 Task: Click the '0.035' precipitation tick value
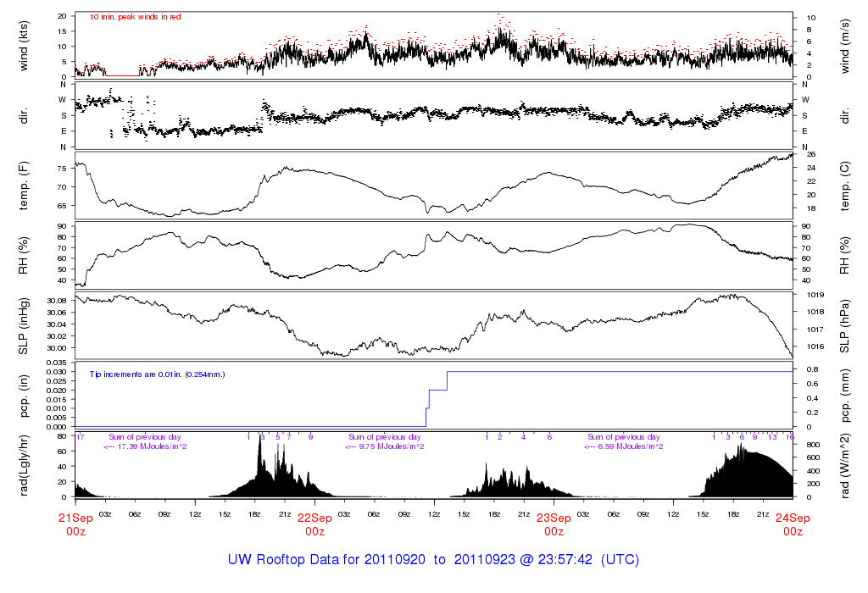[55, 363]
